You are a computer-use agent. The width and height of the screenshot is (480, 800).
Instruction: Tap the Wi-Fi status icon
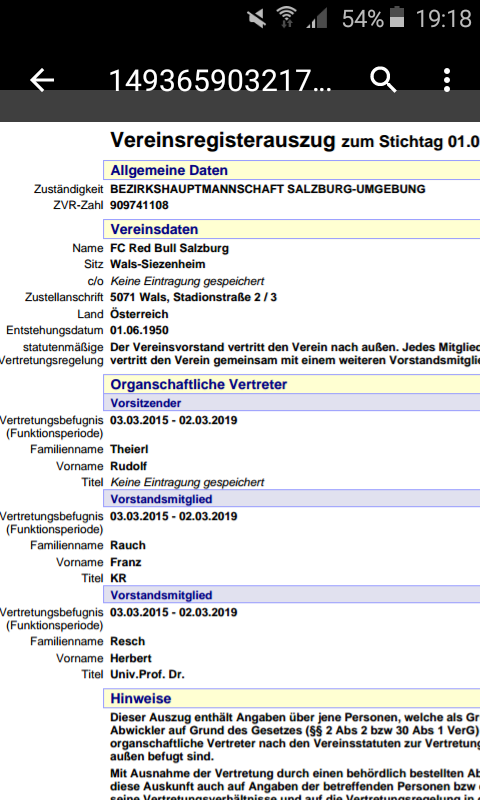pyautogui.click(x=287, y=18)
